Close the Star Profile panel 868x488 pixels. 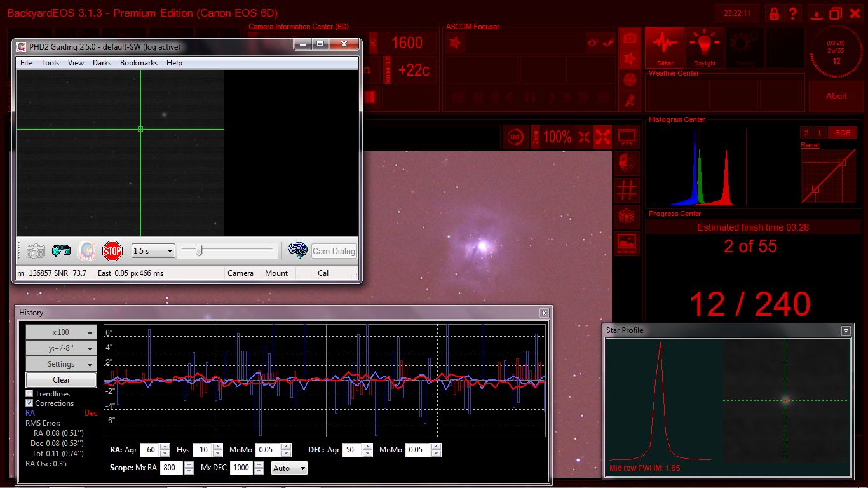[846, 330]
